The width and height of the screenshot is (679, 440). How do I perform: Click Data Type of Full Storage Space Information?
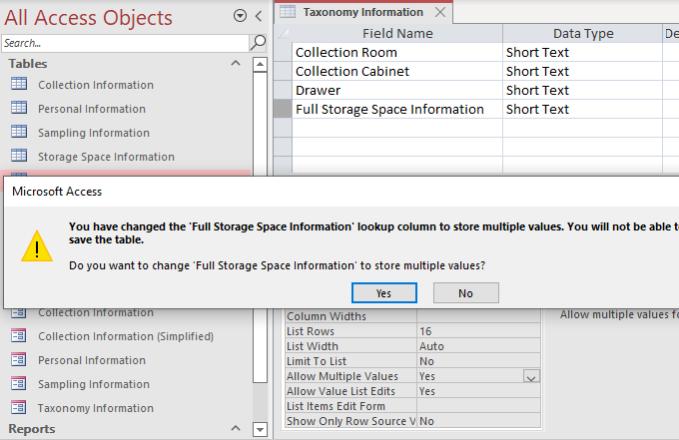[x=582, y=110]
